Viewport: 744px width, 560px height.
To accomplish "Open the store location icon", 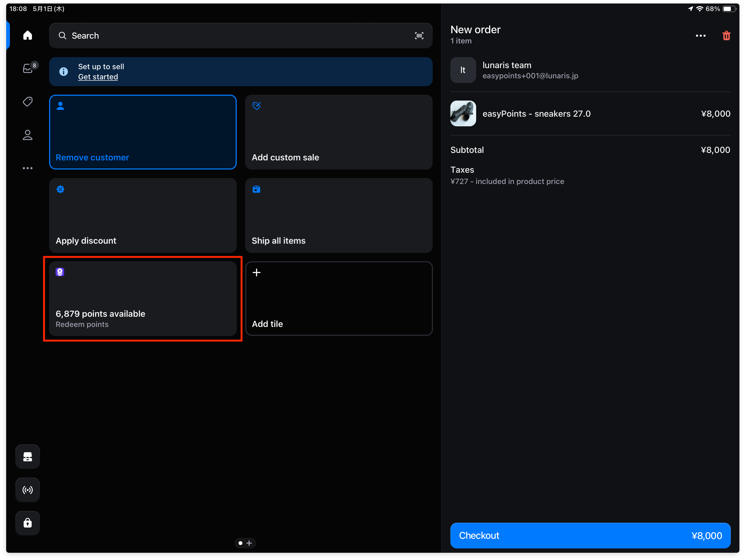I will tap(28, 456).
